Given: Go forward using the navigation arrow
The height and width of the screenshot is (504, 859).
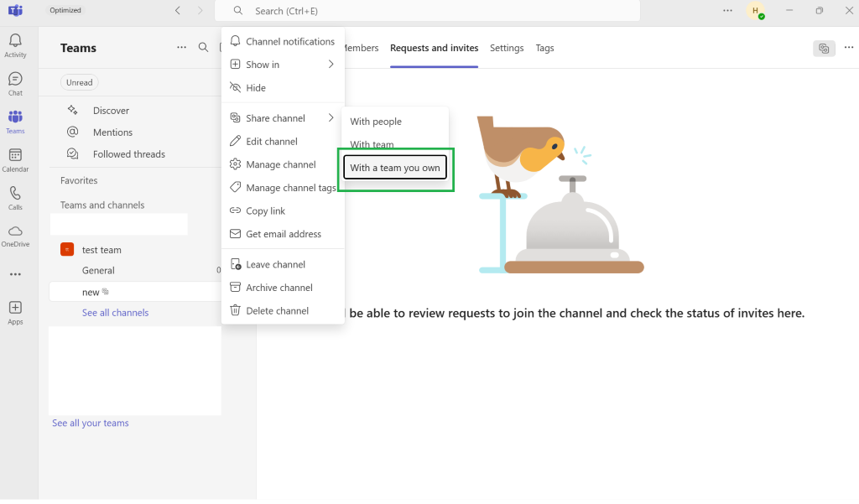Looking at the screenshot, I should pyautogui.click(x=200, y=10).
